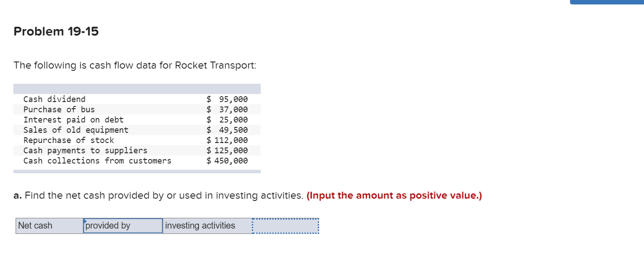Screen dimensions: 644x270
Task: Click the 'investing activities' label cell
Action: pos(206,225)
